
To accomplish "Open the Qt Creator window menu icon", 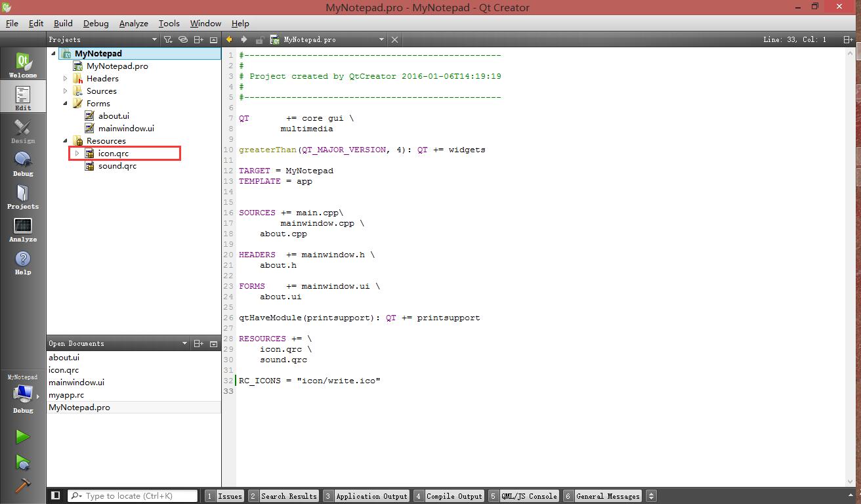I will pos(8,7).
